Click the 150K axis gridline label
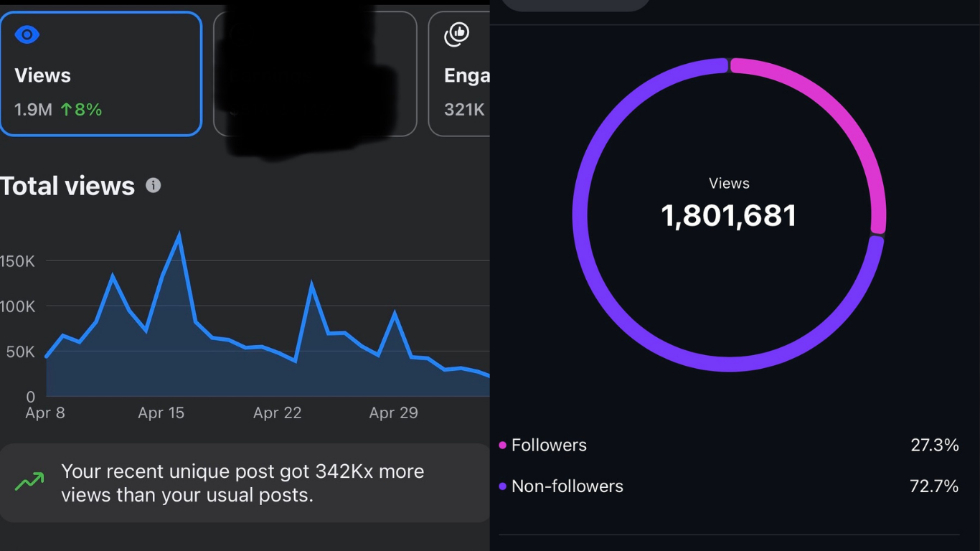 [x=17, y=261]
